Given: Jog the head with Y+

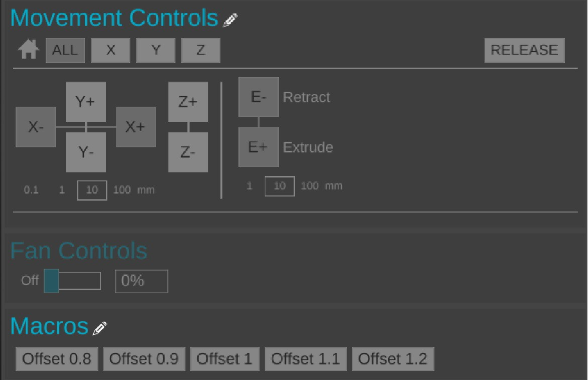Looking at the screenshot, I should click(x=85, y=102).
